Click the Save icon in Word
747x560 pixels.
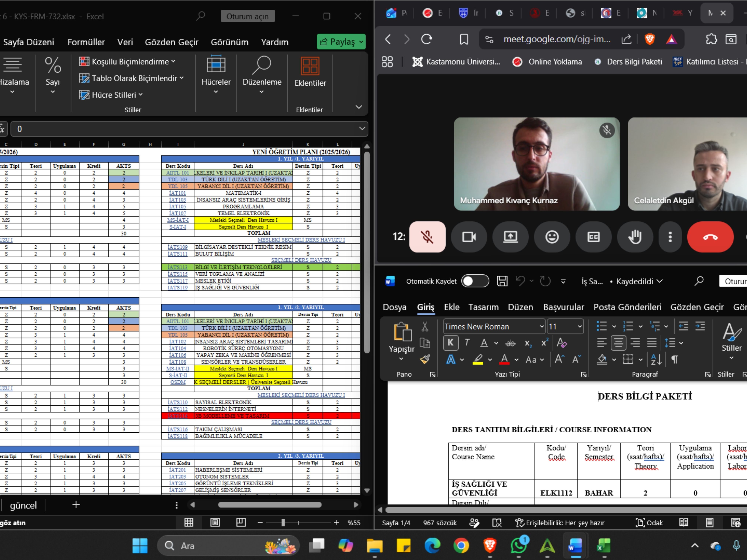click(502, 281)
